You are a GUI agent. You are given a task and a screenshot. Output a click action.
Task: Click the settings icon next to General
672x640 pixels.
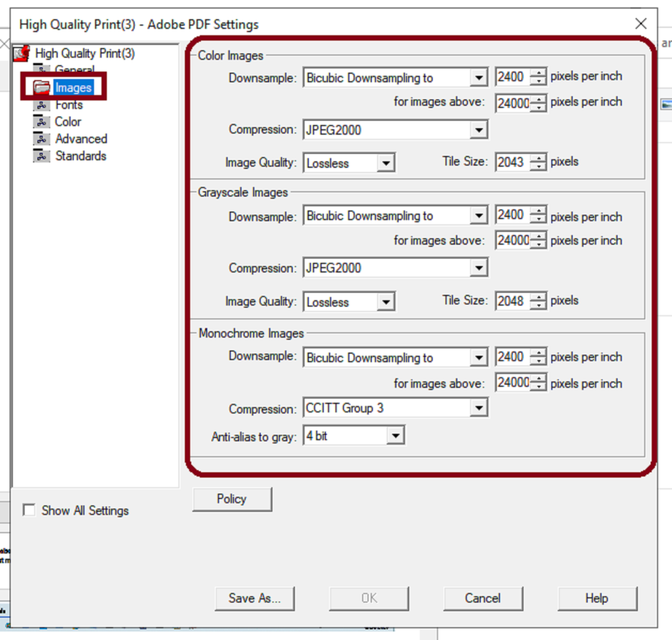point(42,69)
